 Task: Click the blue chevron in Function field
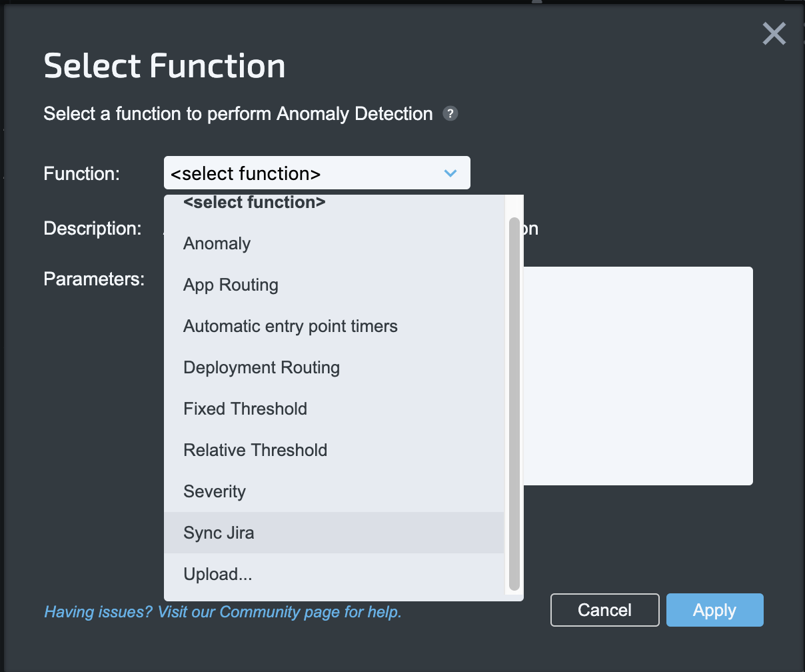(x=450, y=173)
